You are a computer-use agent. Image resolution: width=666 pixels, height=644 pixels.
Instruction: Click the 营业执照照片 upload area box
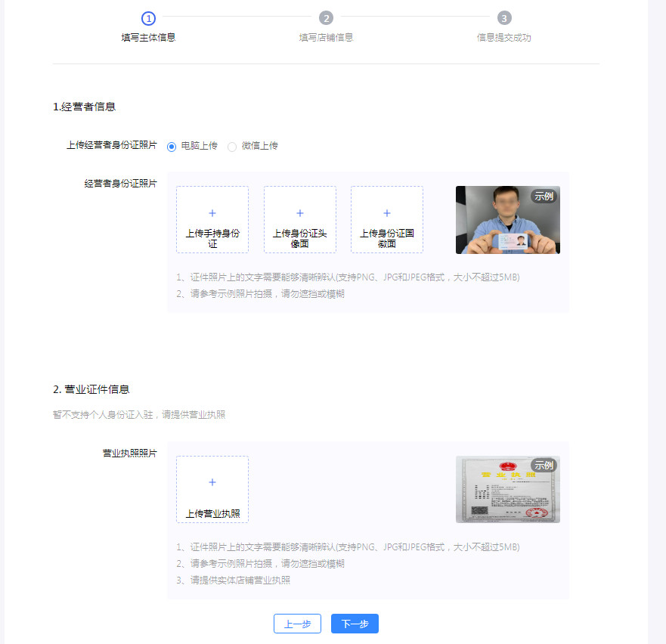tap(212, 489)
